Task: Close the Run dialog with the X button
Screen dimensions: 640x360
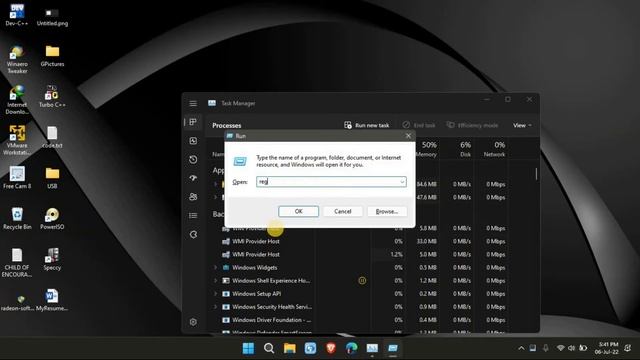Action: coord(408,136)
